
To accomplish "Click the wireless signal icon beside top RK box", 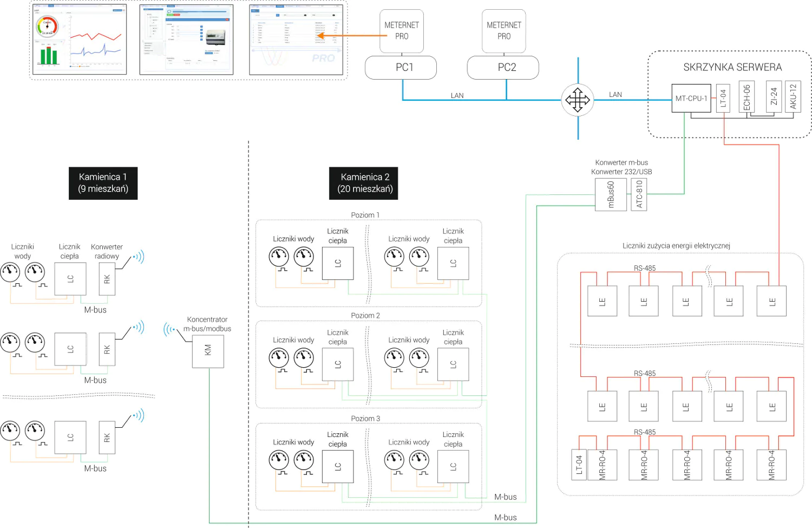I will click(x=139, y=257).
